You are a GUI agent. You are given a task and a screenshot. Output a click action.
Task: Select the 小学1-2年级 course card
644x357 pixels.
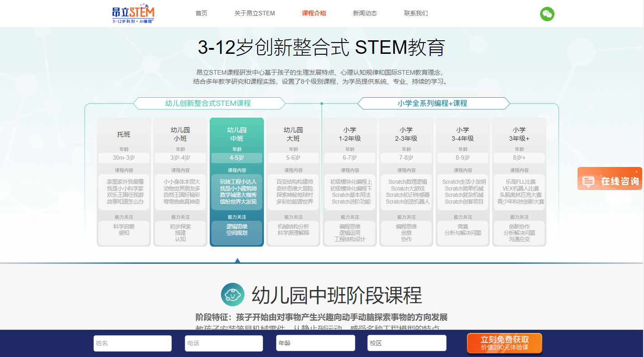(x=350, y=182)
